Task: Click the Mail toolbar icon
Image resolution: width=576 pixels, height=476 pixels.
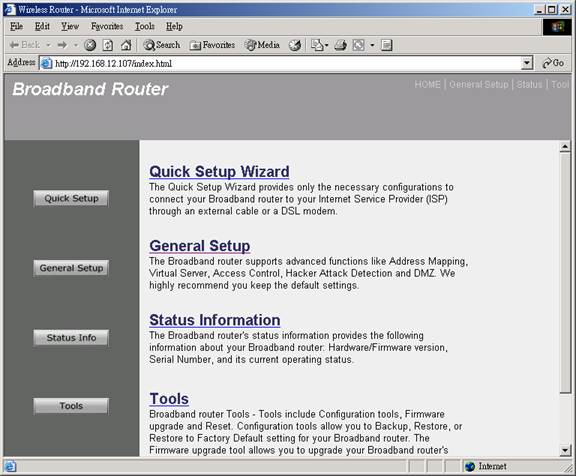Action: point(317,45)
